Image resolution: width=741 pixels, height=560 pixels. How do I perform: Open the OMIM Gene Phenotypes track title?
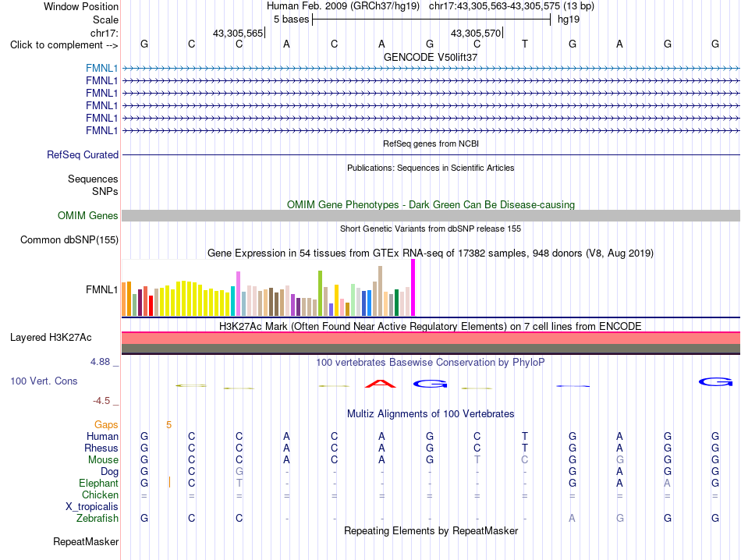(431, 204)
